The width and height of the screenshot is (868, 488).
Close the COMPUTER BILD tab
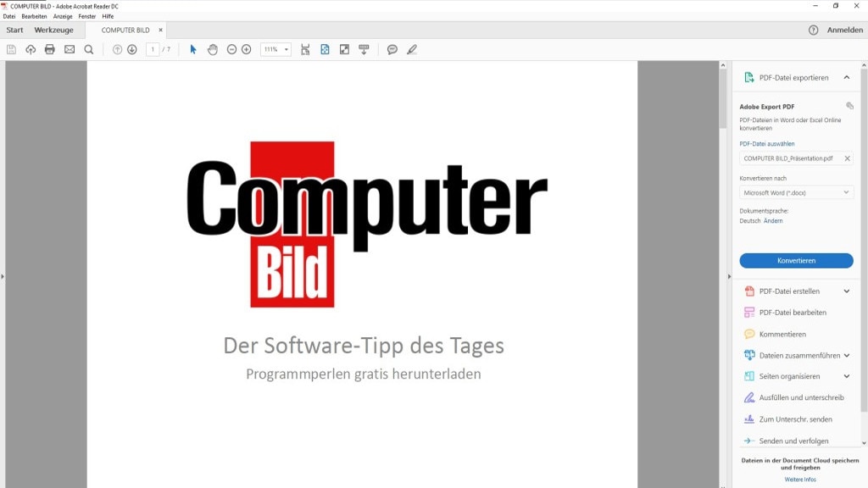coord(160,30)
